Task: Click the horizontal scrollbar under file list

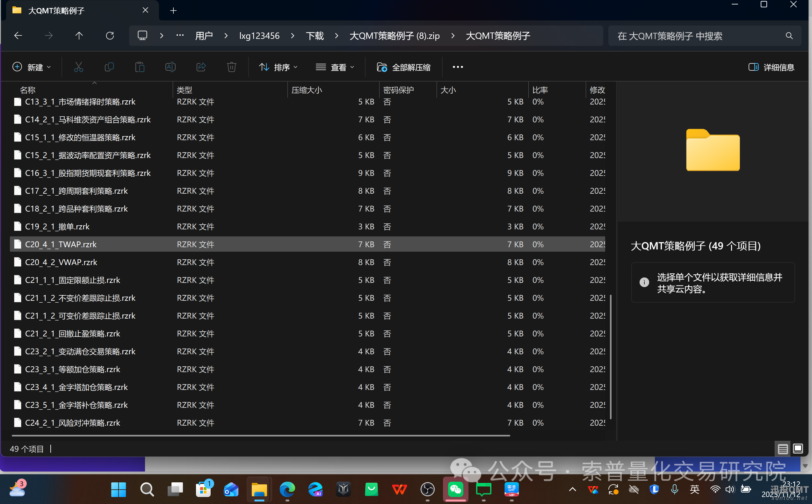Action: [261, 435]
